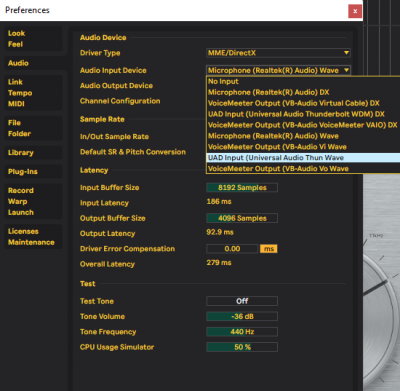Click the Output Buffer Size 4096 Samples field
The width and height of the screenshot is (400, 391).
click(x=242, y=218)
